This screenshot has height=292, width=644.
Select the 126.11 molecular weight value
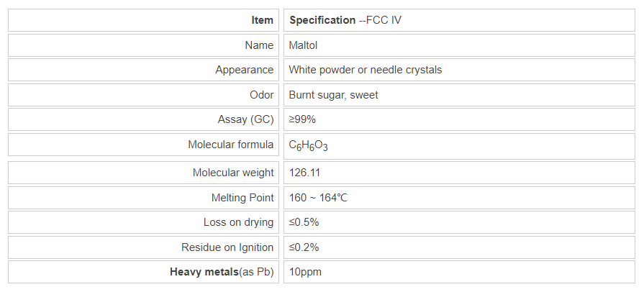(305, 173)
